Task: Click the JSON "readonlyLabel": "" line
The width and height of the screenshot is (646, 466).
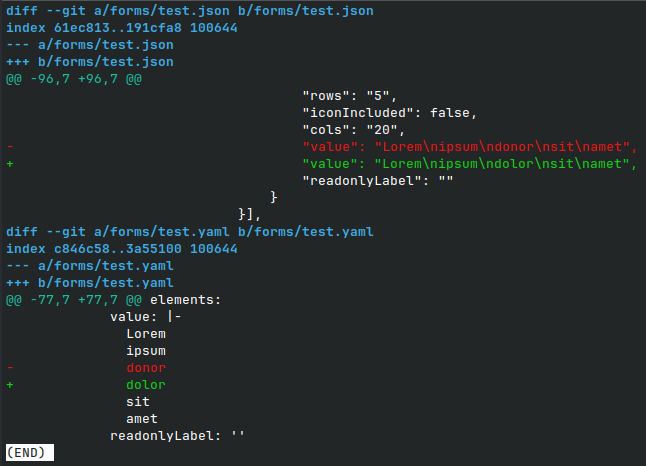Action: pos(378,181)
